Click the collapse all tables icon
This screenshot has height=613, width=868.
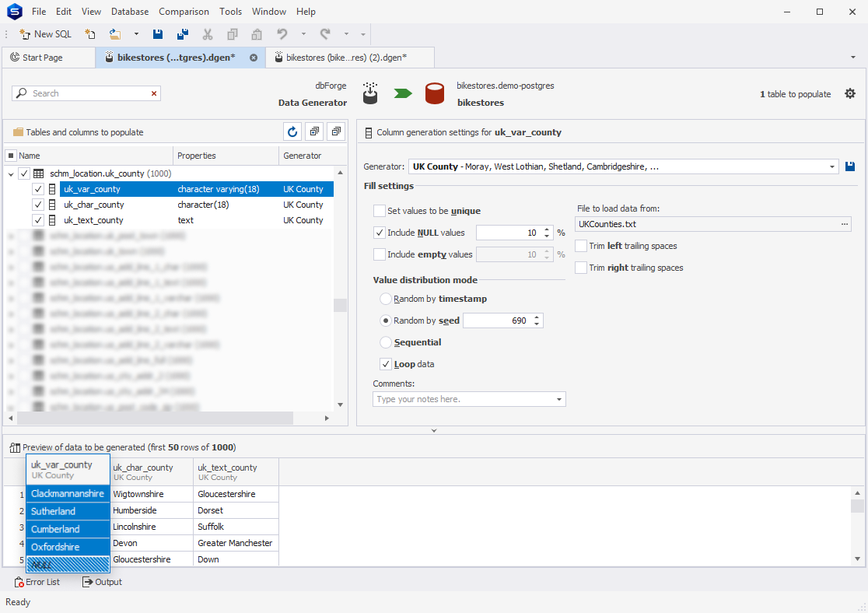click(336, 131)
